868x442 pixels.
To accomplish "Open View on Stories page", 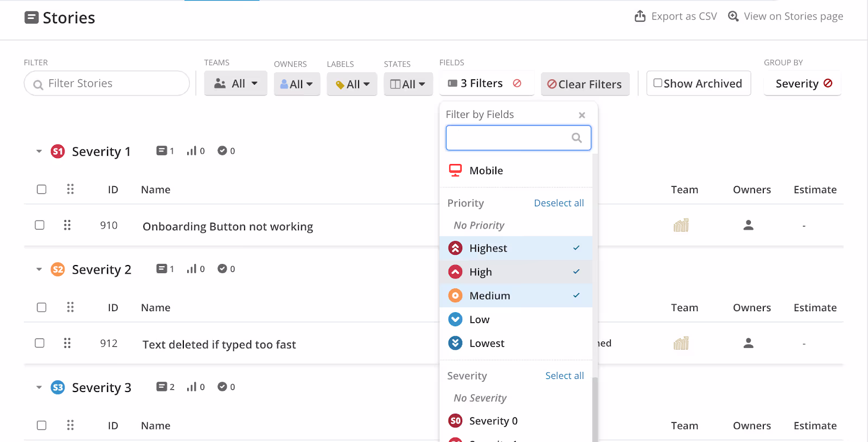I will [785, 16].
